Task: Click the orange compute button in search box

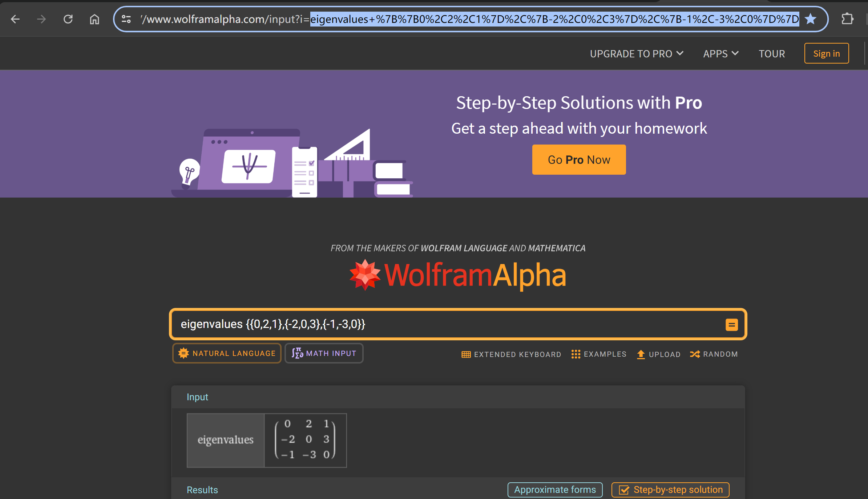Action: pyautogui.click(x=731, y=324)
